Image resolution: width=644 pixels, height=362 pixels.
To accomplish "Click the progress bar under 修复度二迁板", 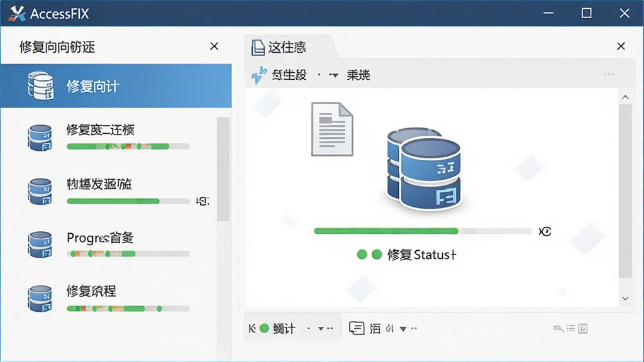I will (128, 146).
